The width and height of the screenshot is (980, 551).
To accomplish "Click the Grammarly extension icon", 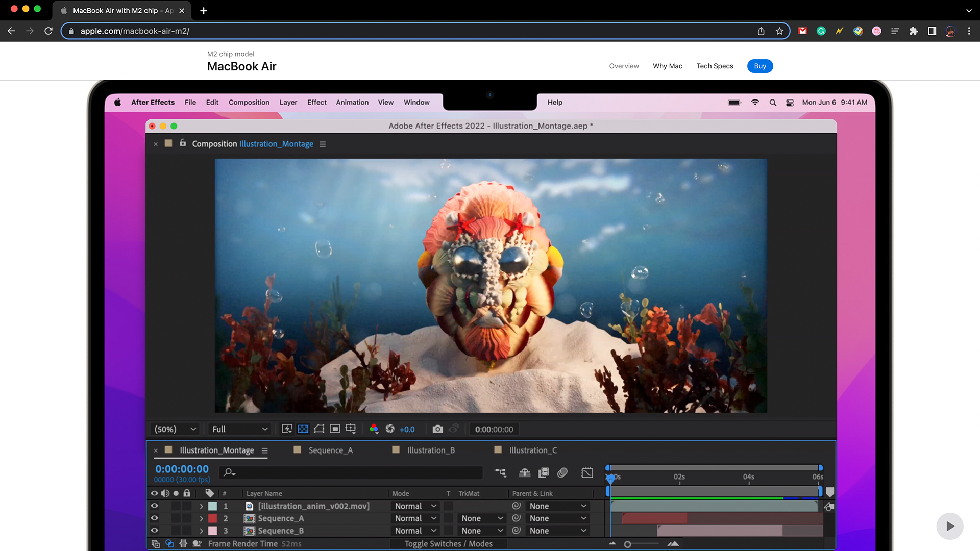I will (821, 31).
